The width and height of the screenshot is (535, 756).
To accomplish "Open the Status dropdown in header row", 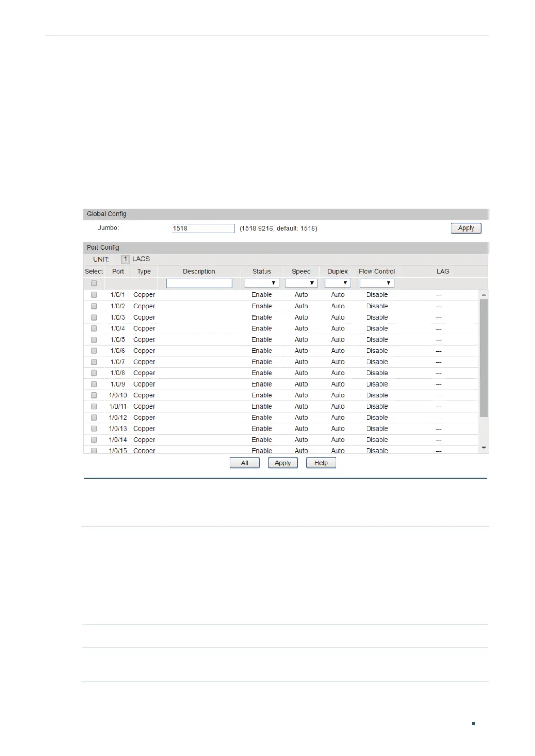I will click(262, 283).
